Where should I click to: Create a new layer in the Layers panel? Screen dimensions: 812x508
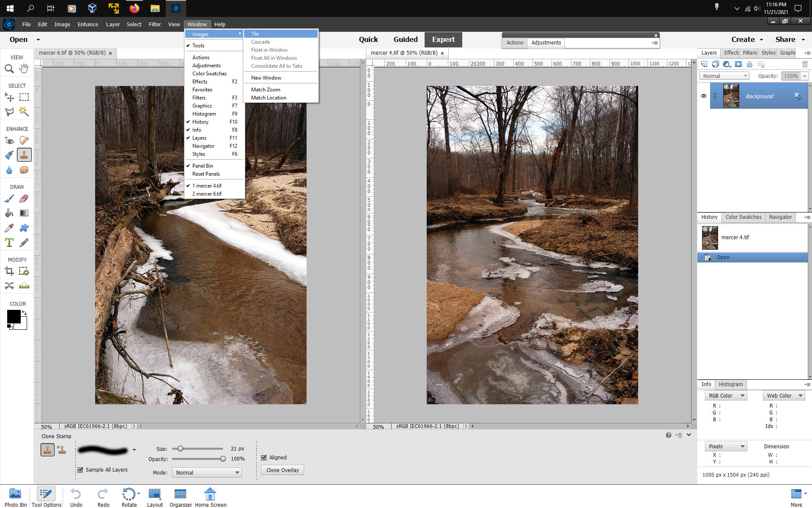(704, 64)
